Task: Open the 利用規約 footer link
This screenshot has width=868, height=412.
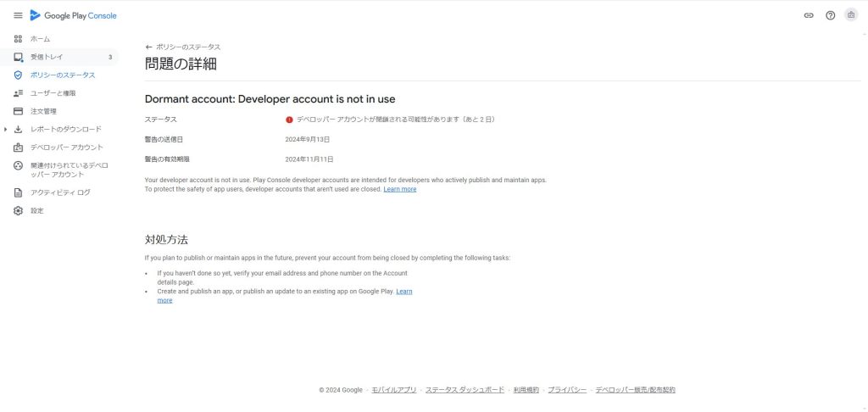Action: point(526,390)
